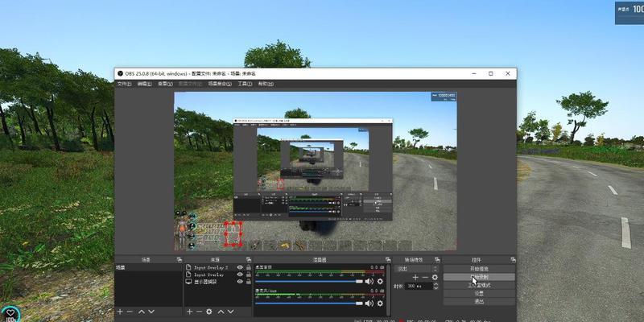Open gear settings for 桌面音频 channel

click(x=380, y=281)
